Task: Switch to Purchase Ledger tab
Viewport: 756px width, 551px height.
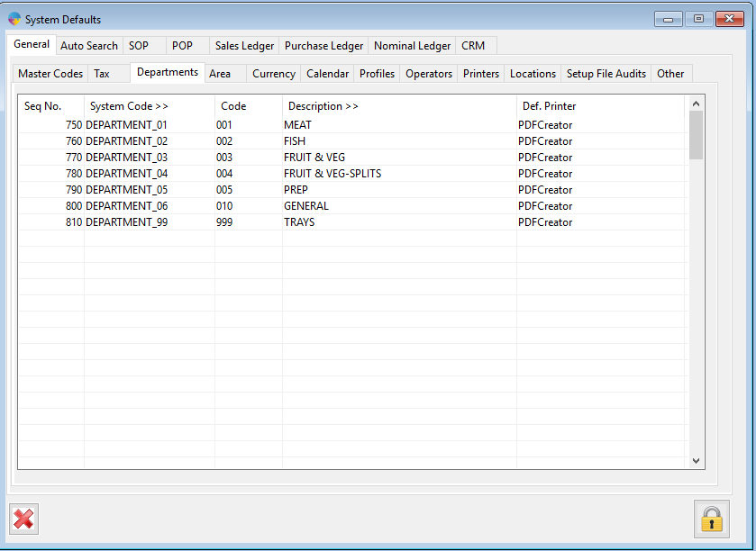Action: pyautogui.click(x=323, y=46)
